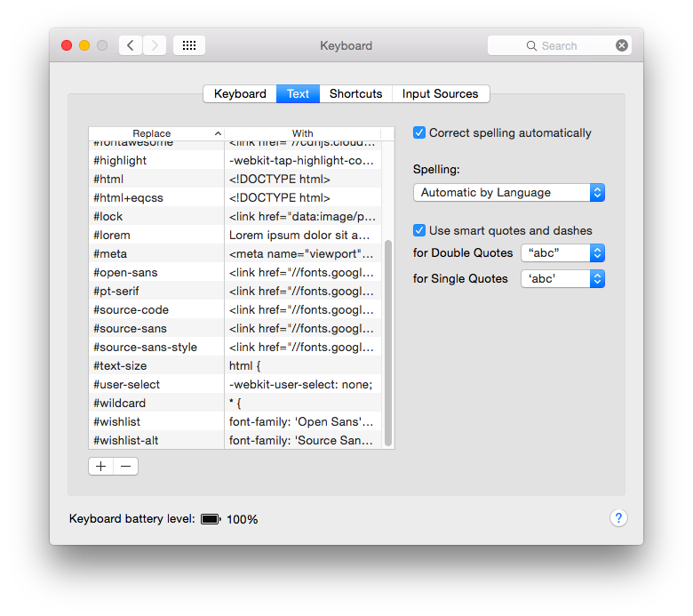Add a new text replacement with plus
This screenshot has width=693, height=616.
pos(100,466)
